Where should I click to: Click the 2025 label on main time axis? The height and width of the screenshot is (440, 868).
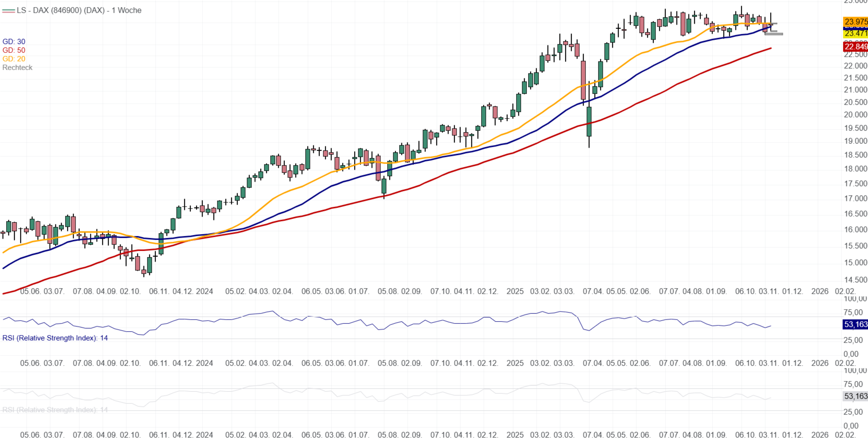515,292
